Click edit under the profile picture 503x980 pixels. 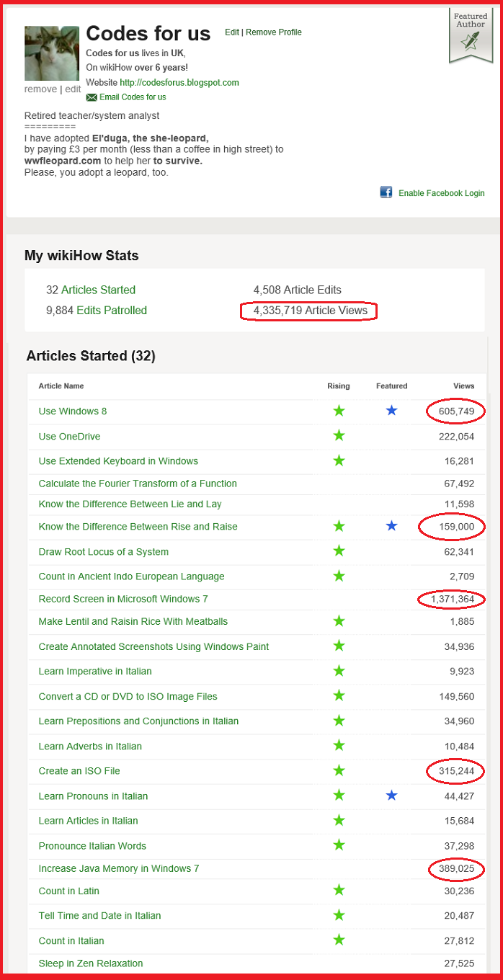click(73, 89)
